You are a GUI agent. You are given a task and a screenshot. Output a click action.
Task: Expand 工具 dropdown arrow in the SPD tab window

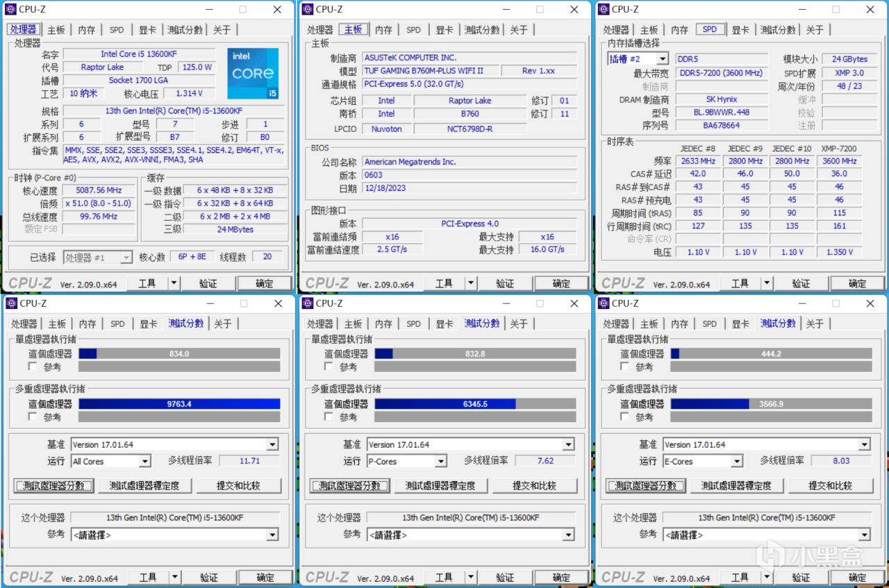(x=767, y=283)
